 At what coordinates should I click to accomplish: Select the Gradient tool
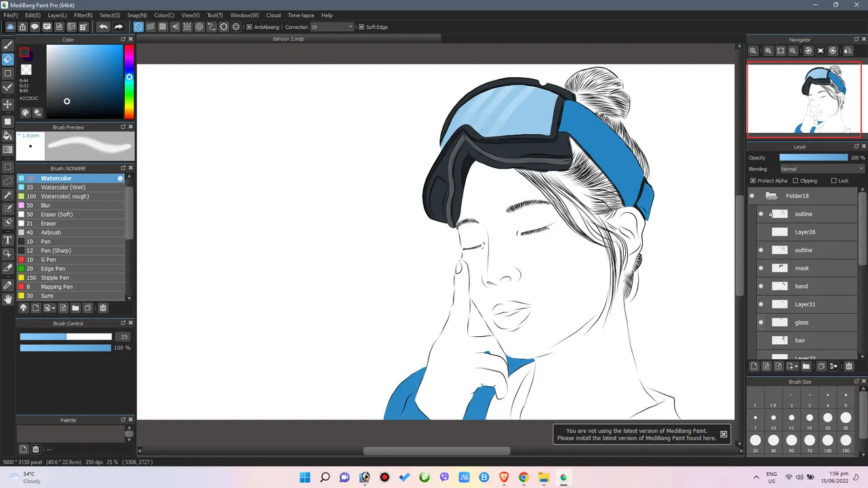(x=8, y=150)
